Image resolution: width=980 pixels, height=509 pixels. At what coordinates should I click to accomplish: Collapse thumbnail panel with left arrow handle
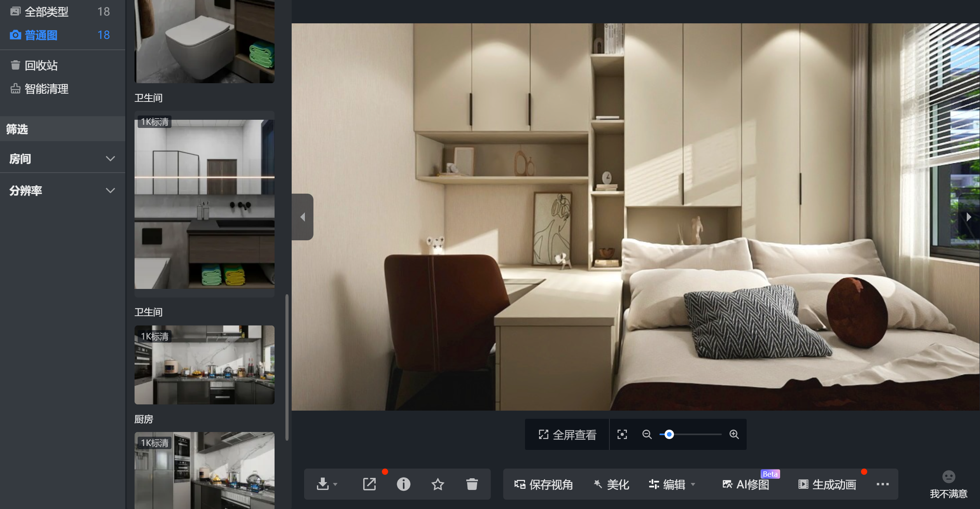pos(303,217)
